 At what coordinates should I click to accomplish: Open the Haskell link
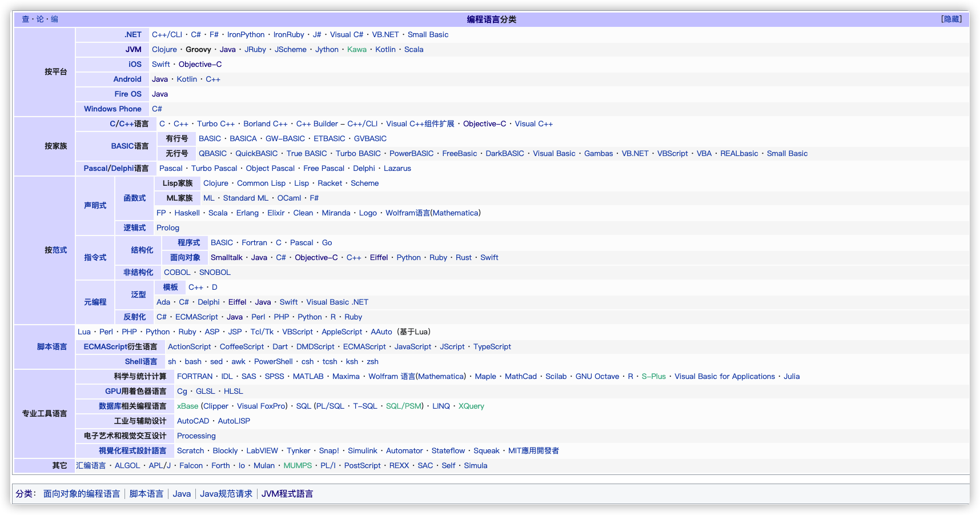(x=187, y=213)
